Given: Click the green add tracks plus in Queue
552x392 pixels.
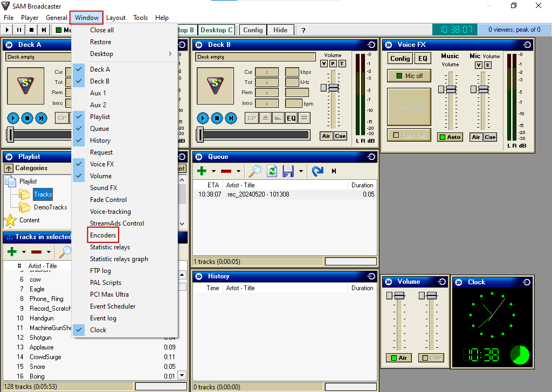Looking at the screenshot, I should coord(202,171).
